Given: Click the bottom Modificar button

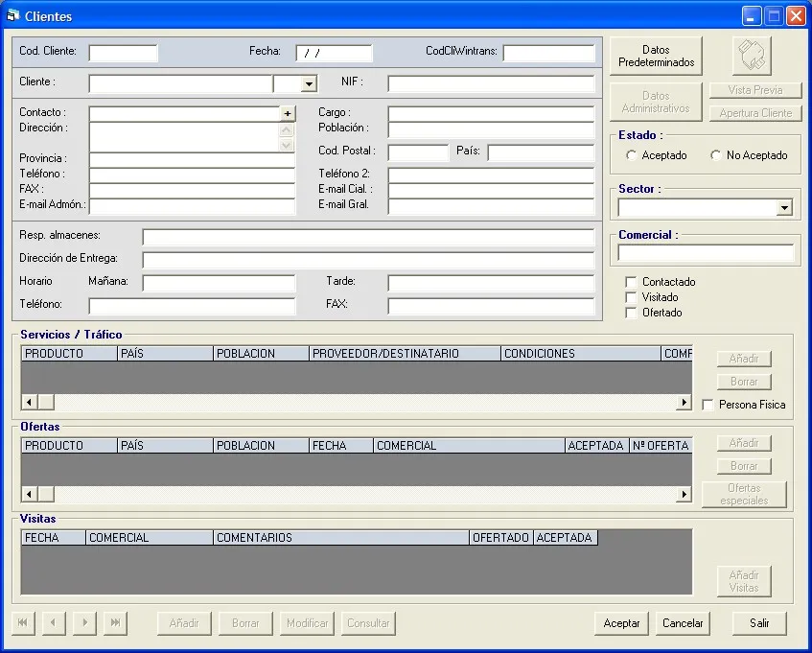Looking at the screenshot, I should click(x=307, y=623).
